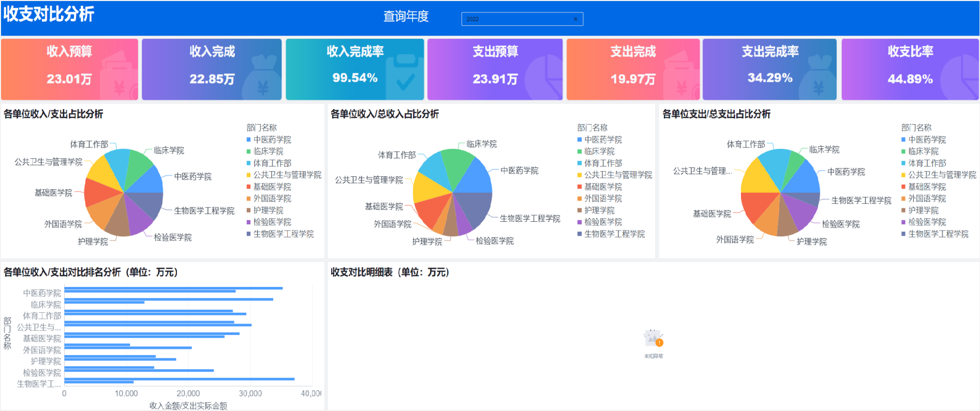980x411 pixels.
Task: Toggle 临床学院 legend in 收入/支出占比 chart
Action: tap(265, 151)
